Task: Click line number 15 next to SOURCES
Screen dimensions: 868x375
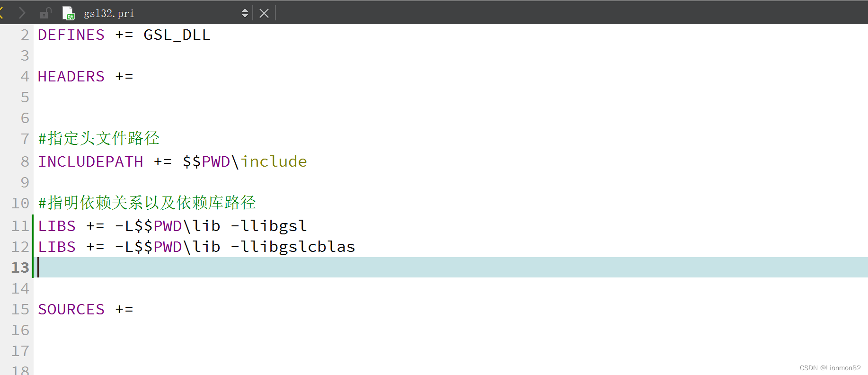Action: [19, 309]
